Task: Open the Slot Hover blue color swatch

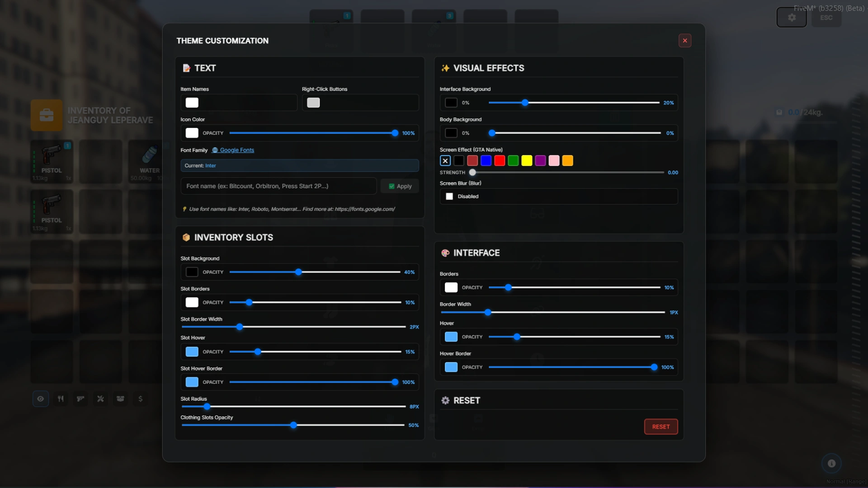Action: click(x=192, y=352)
